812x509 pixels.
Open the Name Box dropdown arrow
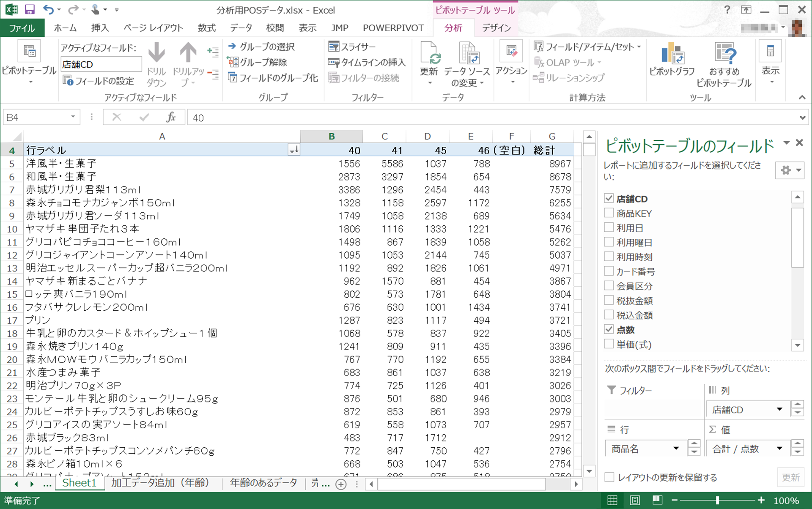[x=73, y=117]
